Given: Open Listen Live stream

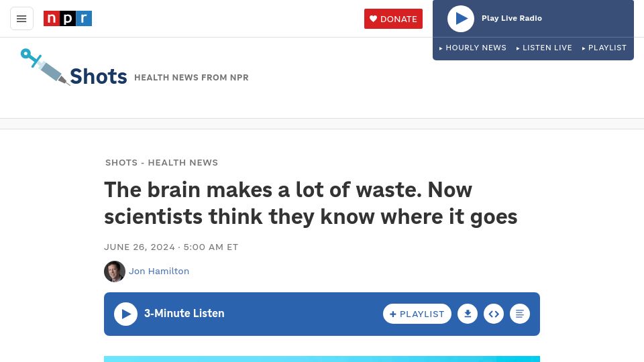Looking at the screenshot, I should point(544,48).
